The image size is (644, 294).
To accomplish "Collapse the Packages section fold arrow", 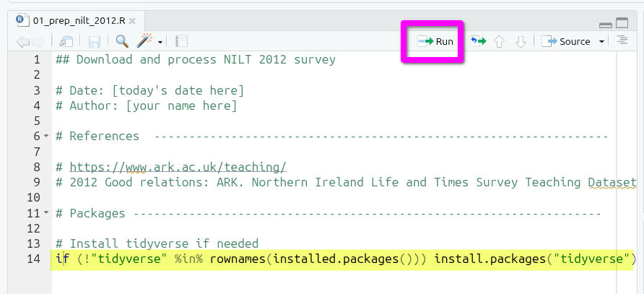I will click(x=46, y=212).
